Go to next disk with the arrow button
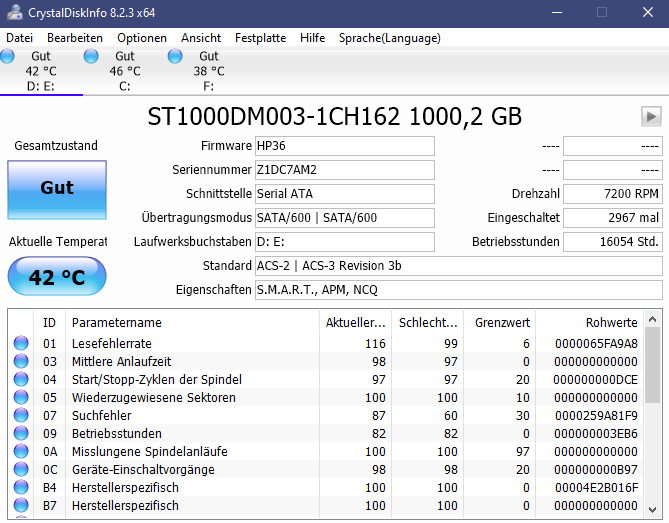669x523 pixels. [x=651, y=116]
